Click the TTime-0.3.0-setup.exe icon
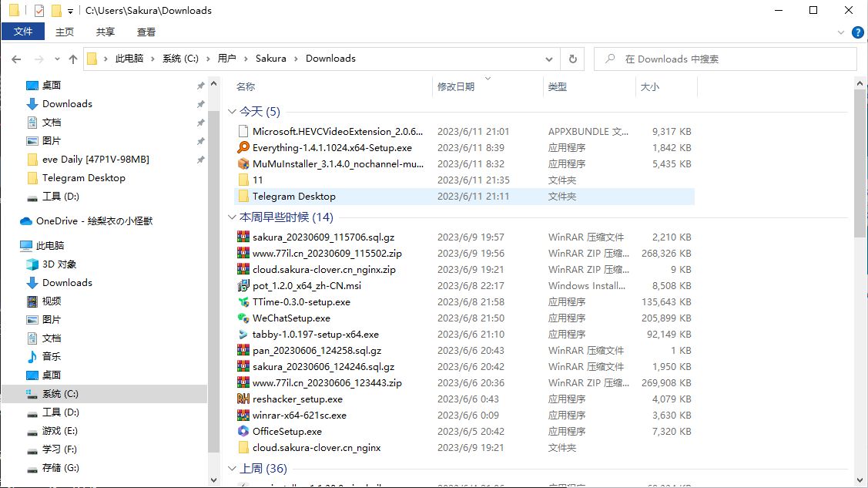Screen dimensions: 868x488 point(243,302)
